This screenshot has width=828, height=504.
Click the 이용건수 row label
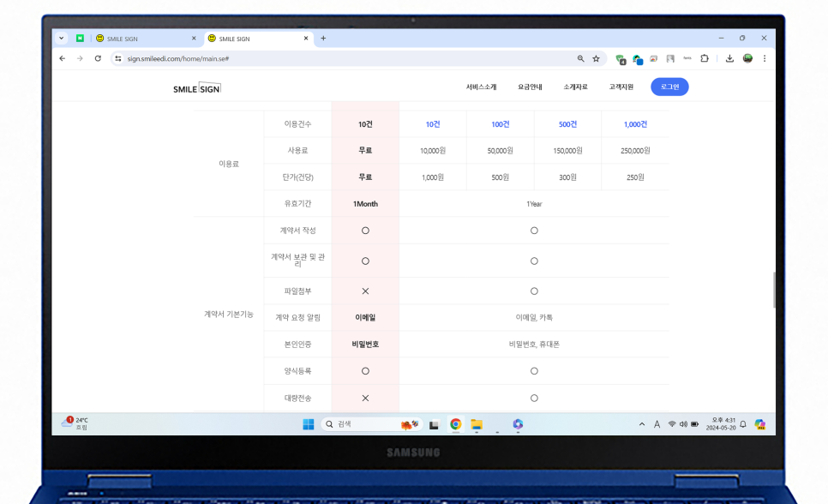point(297,124)
